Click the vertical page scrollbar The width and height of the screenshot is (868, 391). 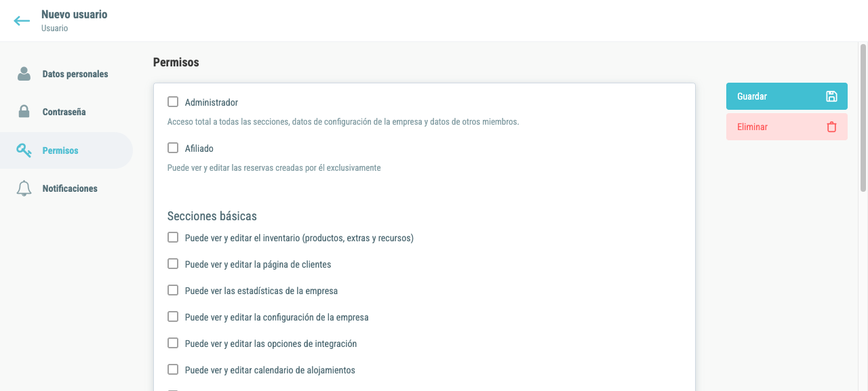(863, 119)
